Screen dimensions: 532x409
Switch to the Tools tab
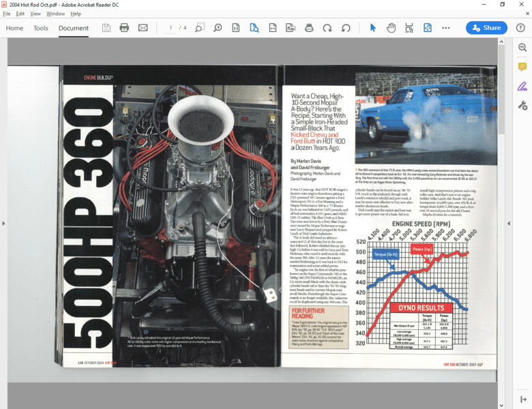point(41,28)
